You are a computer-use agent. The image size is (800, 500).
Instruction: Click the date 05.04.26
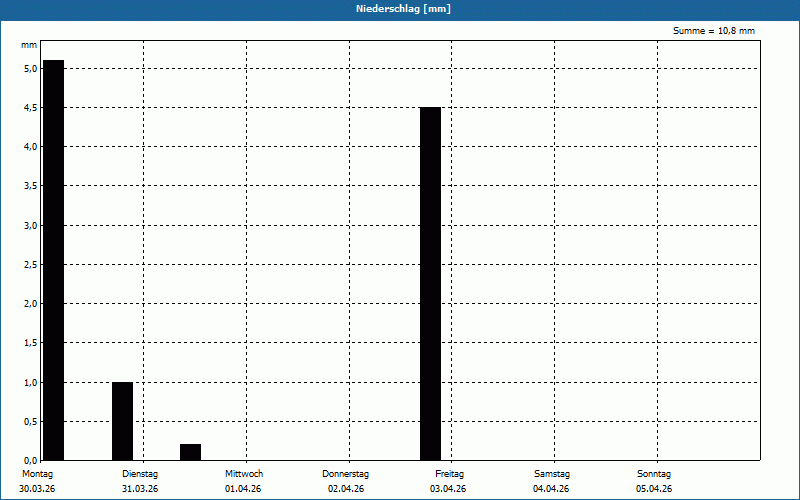click(654, 489)
